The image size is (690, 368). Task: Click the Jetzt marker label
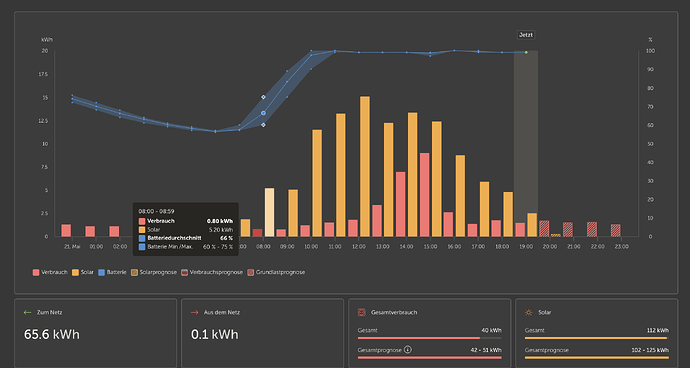[526, 35]
